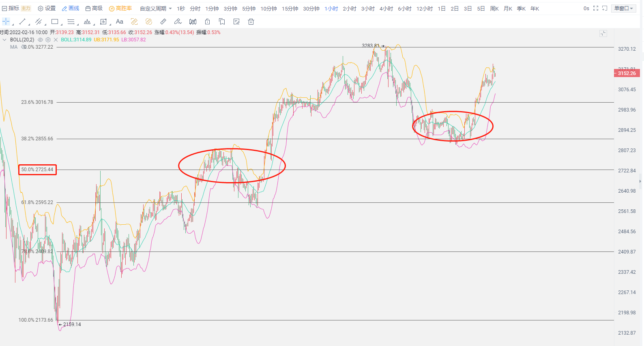Switch to the 6小时 timeframe

click(x=405, y=9)
